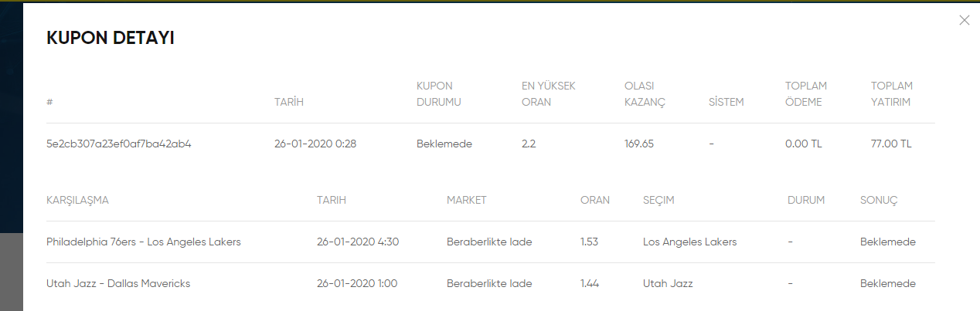Click the 169.65 possible winnings value
The image size is (980, 311).
[x=639, y=144]
